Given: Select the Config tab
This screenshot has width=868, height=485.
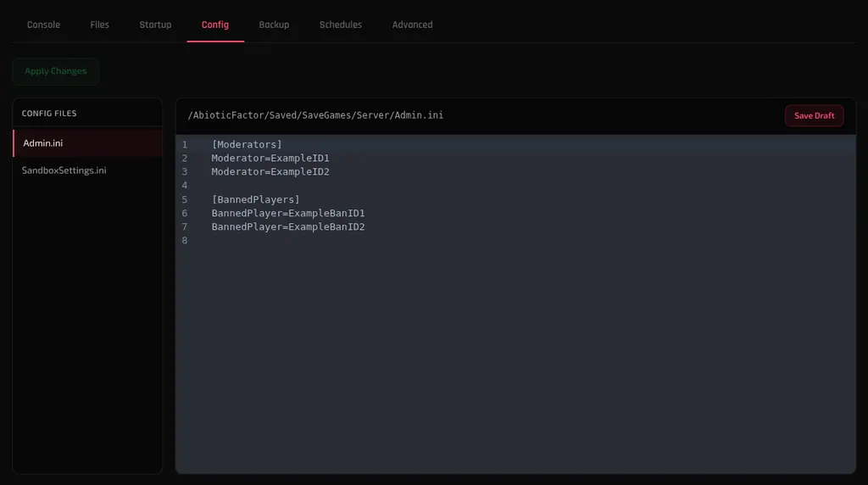Looking at the screenshot, I should [215, 25].
